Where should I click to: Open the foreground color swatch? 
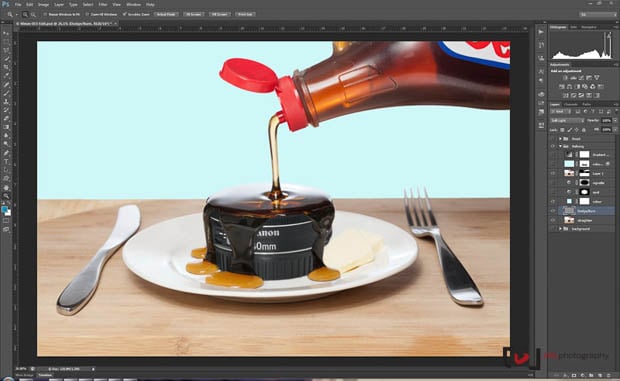tap(4, 209)
